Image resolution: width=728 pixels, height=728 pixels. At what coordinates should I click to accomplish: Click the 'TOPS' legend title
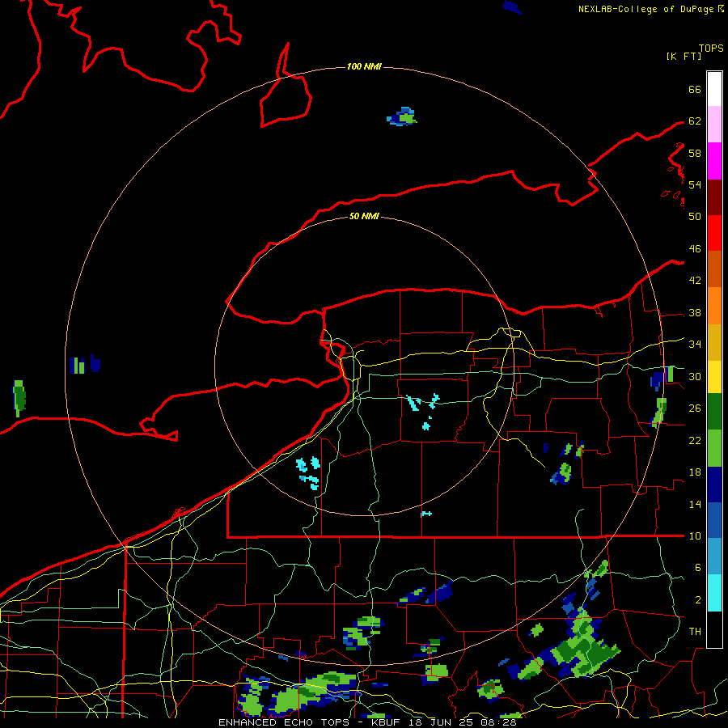(711, 49)
